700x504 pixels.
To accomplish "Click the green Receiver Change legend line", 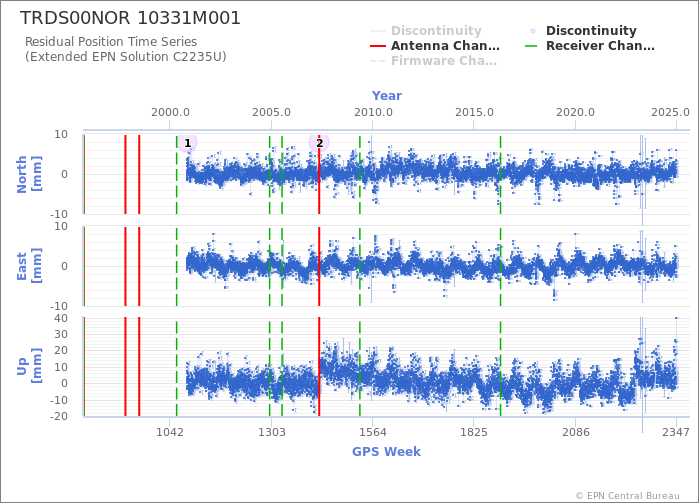I will click(x=531, y=46).
